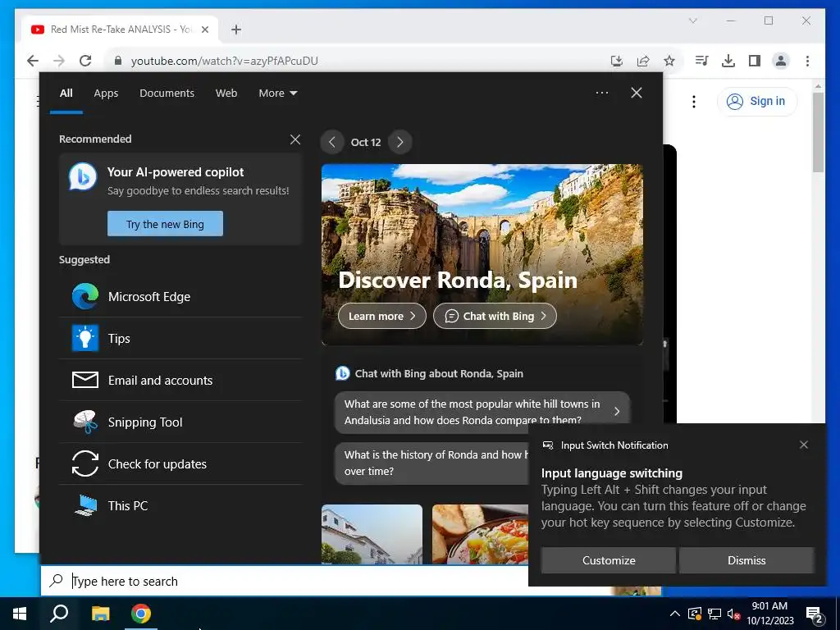The width and height of the screenshot is (840, 630).
Task: Click the muted volume tray icon
Action: [x=733, y=614]
